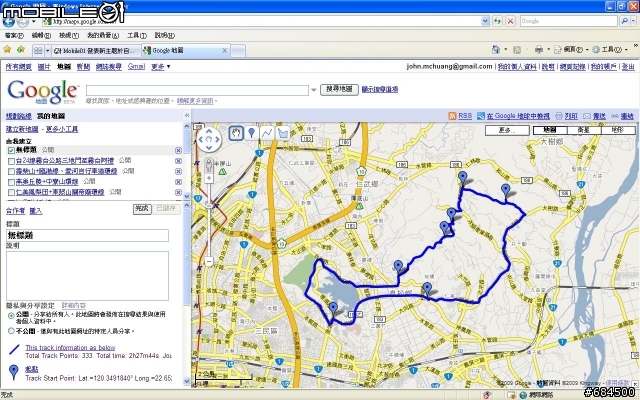Click the map zoom slider handle
Viewport: 640px width, 400px height.
pos(209,207)
